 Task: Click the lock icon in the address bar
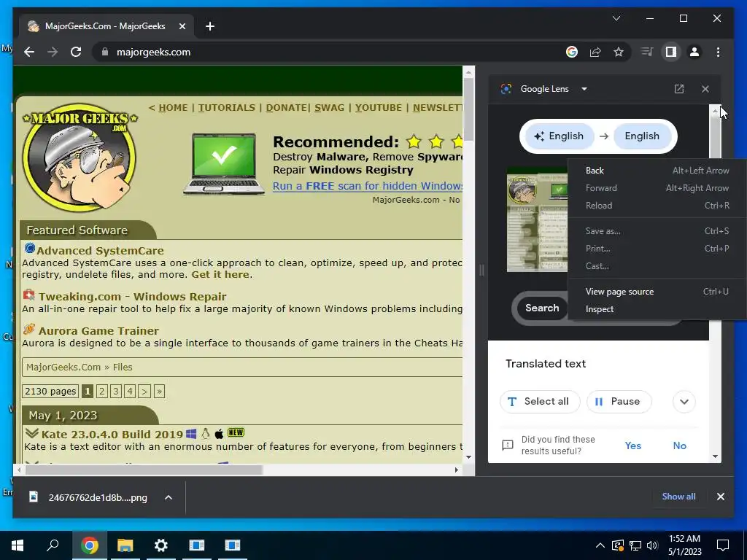click(105, 52)
